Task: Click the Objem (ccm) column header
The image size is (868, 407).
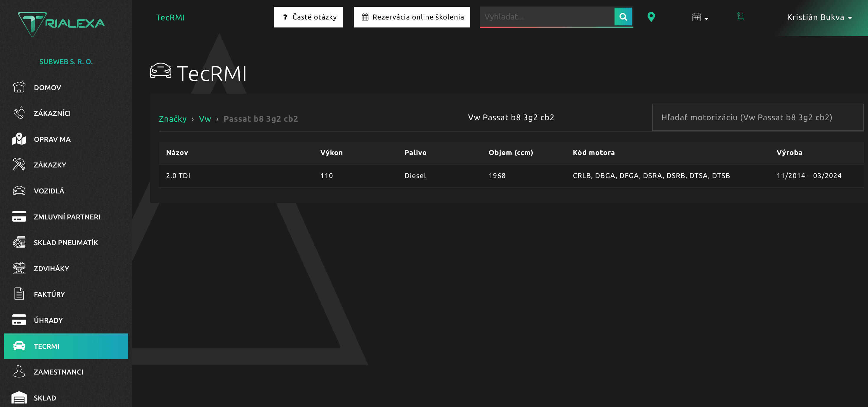Action: pyautogui.click(x=511, y=153)
